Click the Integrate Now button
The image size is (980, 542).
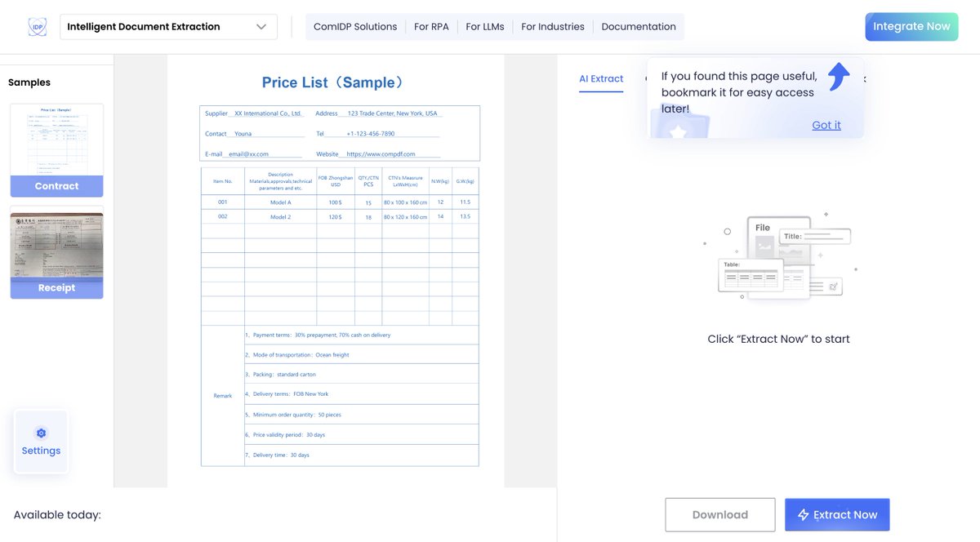coord(911,27)
